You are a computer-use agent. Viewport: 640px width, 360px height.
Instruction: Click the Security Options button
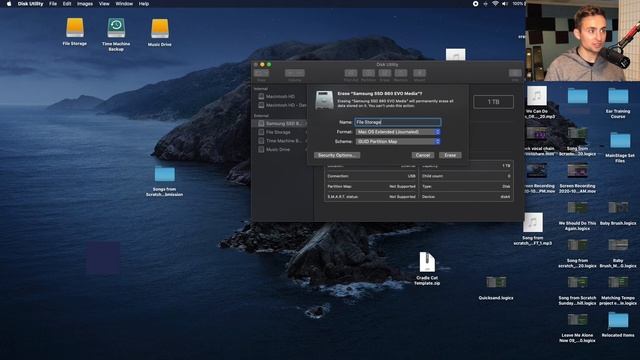tap(337, 155)
